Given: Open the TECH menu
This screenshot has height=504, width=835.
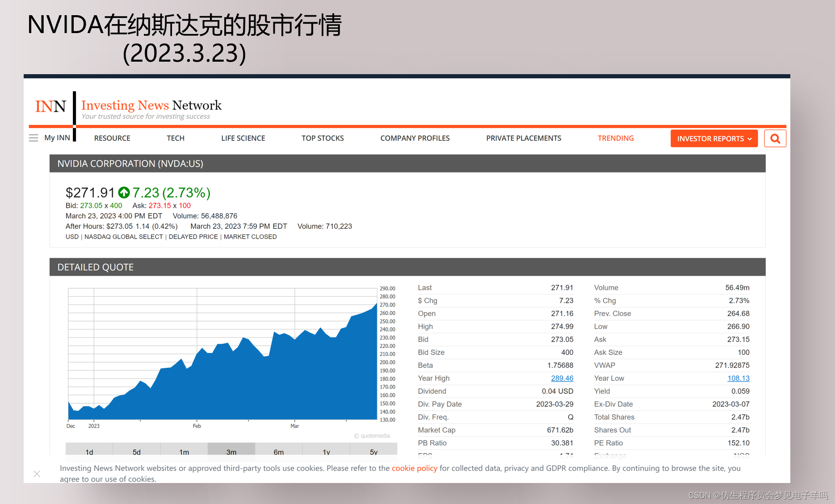Looking at the screenshot, I should click(176, 138).
